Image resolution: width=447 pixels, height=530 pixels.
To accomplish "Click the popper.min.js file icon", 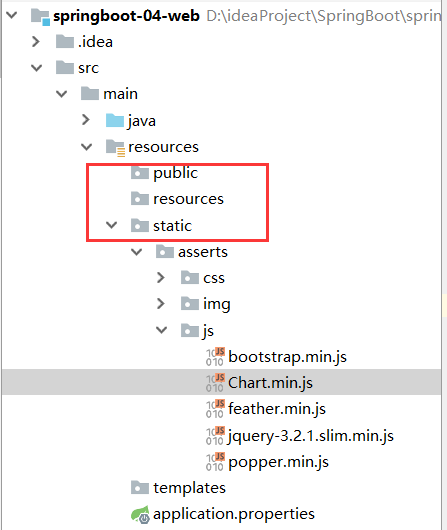I will tap(215, 462).
